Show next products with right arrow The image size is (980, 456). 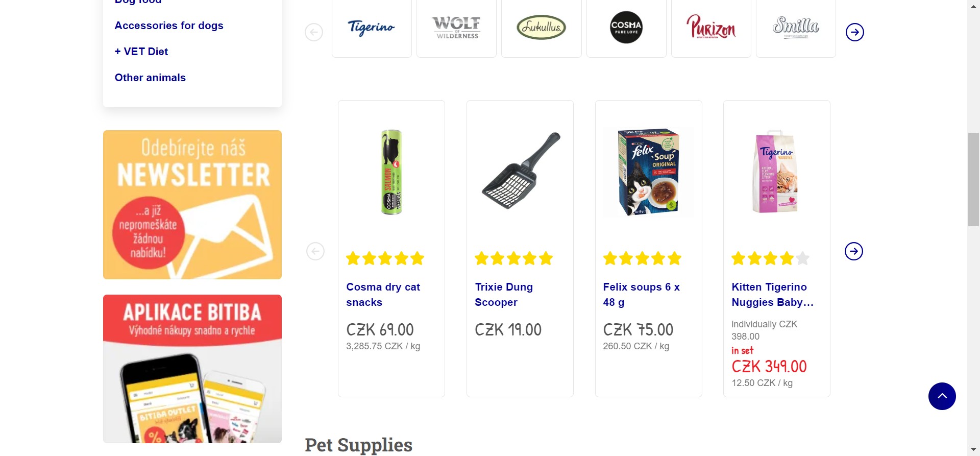click(x=853, y=251)
